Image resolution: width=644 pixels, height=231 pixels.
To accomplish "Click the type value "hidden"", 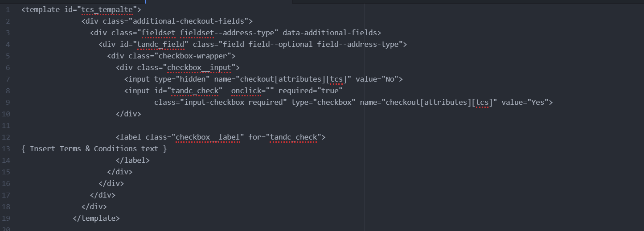I will coord(193,79).
